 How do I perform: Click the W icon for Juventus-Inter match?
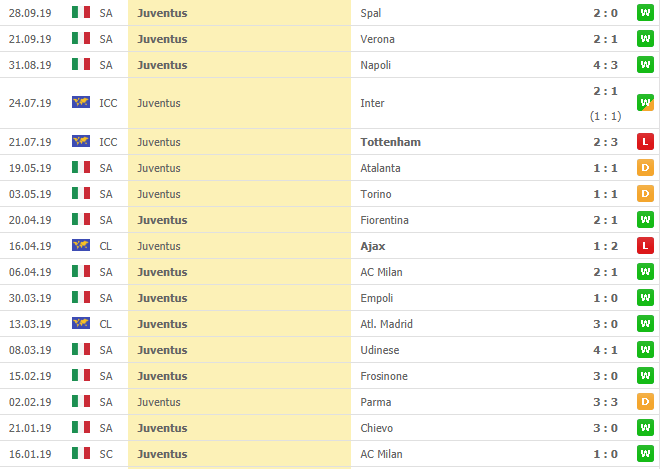tap(645, 103)
